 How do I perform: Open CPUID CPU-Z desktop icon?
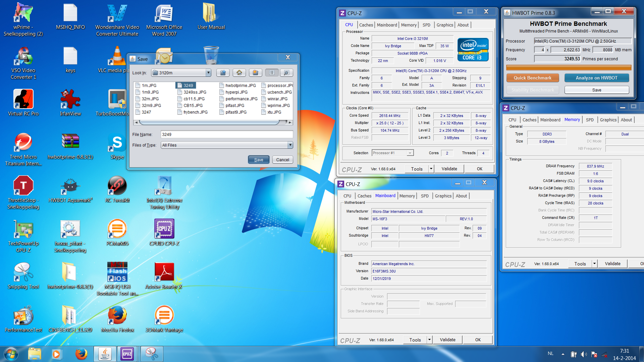coord(164,233)
